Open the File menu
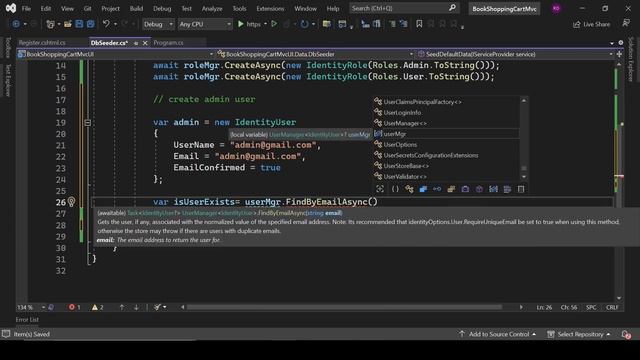640x360 pixels. 26,9
